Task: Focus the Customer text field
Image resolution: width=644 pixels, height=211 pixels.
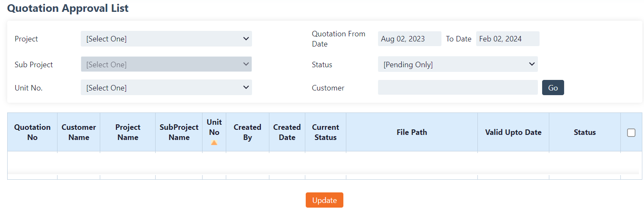Action: click(x=458, y=88)
